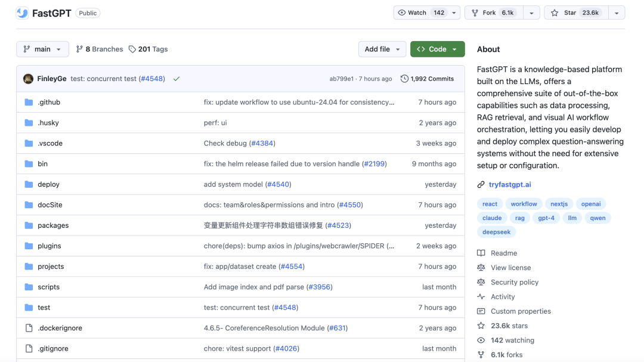Click the fork icon beside 6.1k forks

481,355
